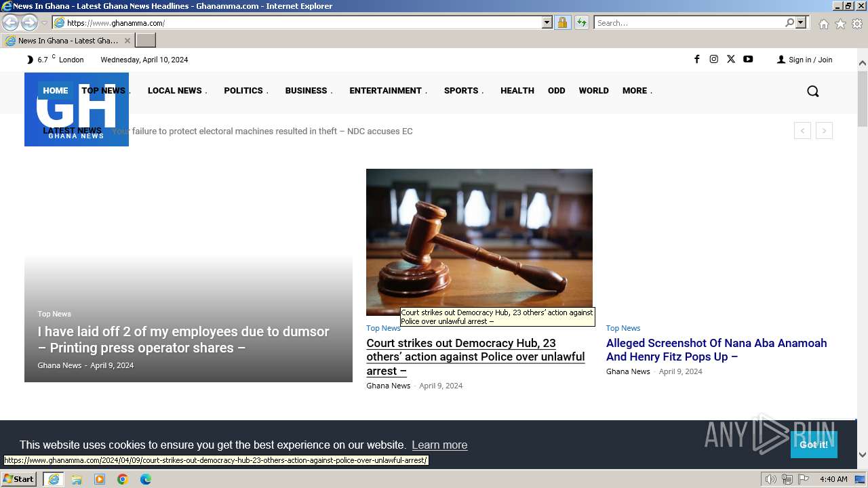
Task: Show next latest news headline arrow
Action: (x=824, y=131)
